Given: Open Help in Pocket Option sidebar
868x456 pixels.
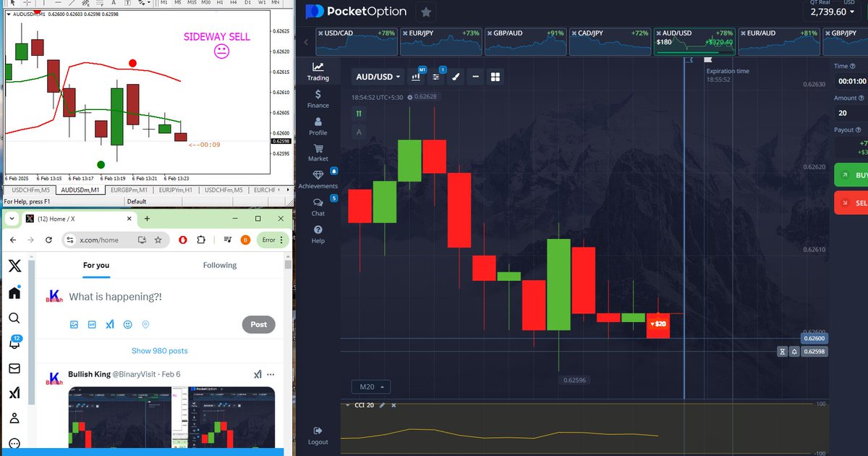Looking at the screenshot, I should (x=318, y=235).
